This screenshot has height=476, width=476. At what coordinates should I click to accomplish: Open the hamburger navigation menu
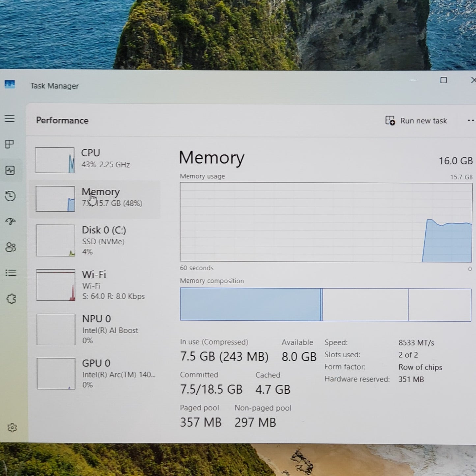(x=10, y=119)
